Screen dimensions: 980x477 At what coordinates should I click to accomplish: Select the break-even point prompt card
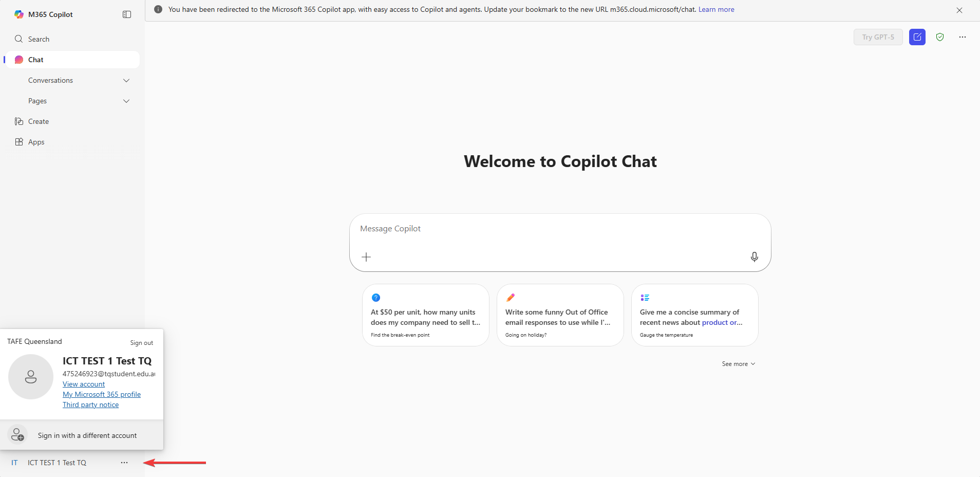tap(426, 315)
